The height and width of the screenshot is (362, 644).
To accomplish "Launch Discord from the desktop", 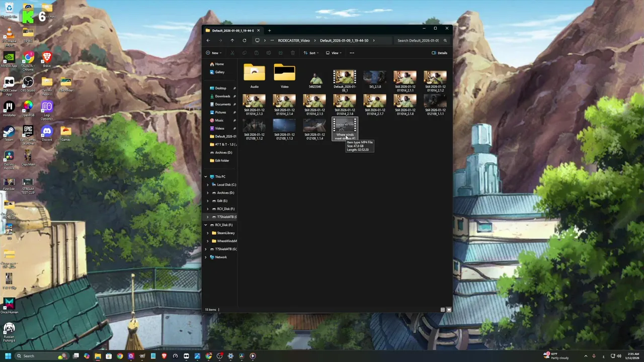I will [x=47, y=133].
